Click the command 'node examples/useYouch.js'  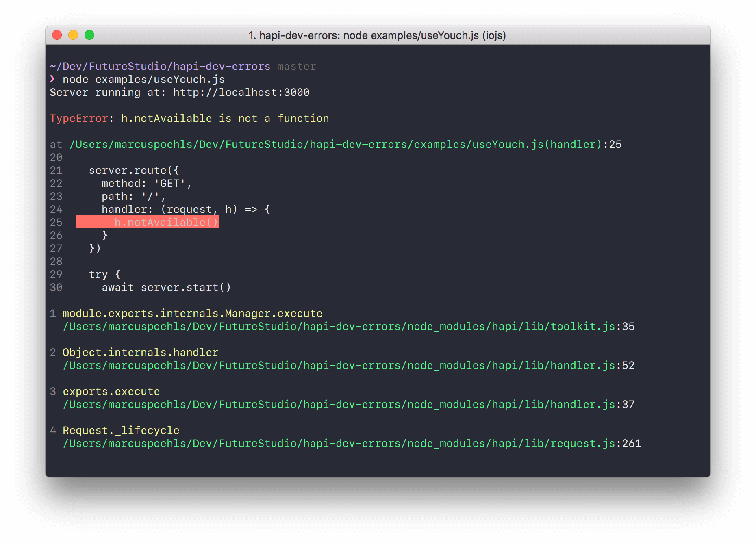[x=143, y=79]
